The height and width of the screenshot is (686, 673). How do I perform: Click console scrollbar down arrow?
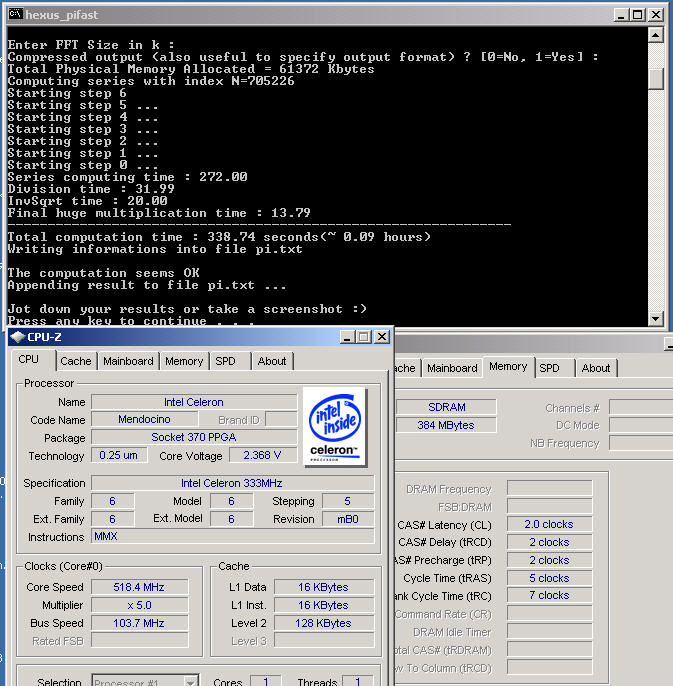click(655, 318)
